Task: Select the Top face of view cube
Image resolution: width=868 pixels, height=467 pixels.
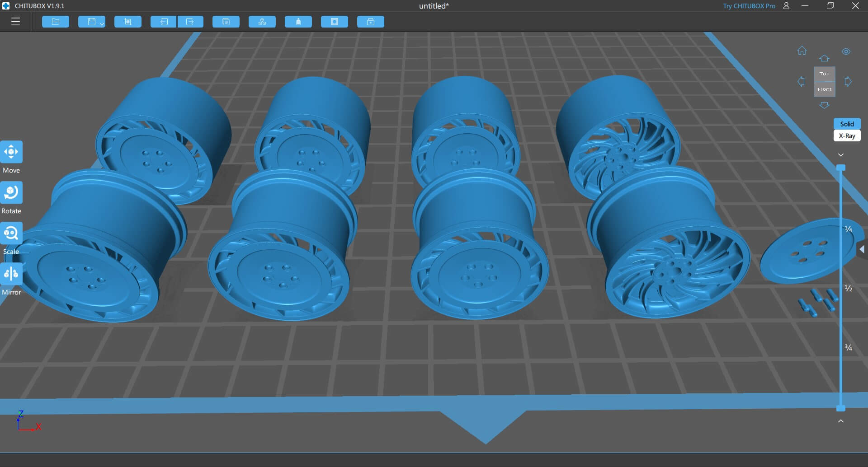Action: [x=824, y=74]
